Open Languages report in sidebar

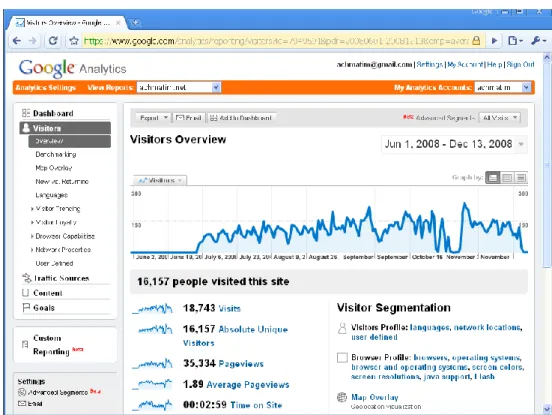pos(51,195)
